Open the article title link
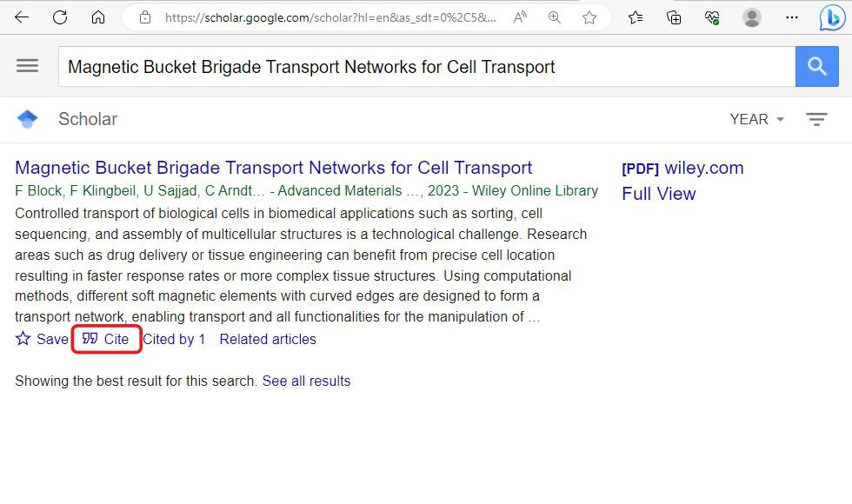Viewport: 852px width, 504px height. (273, 167)
